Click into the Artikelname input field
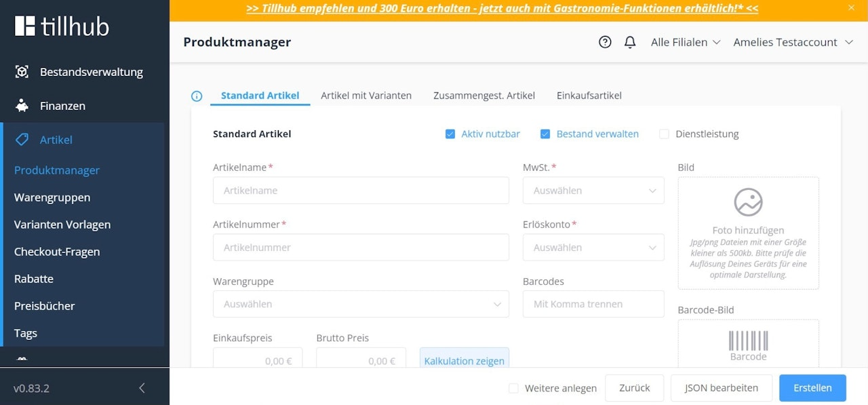The width and height of the screenshot is (868, 405). coord(361,191)
